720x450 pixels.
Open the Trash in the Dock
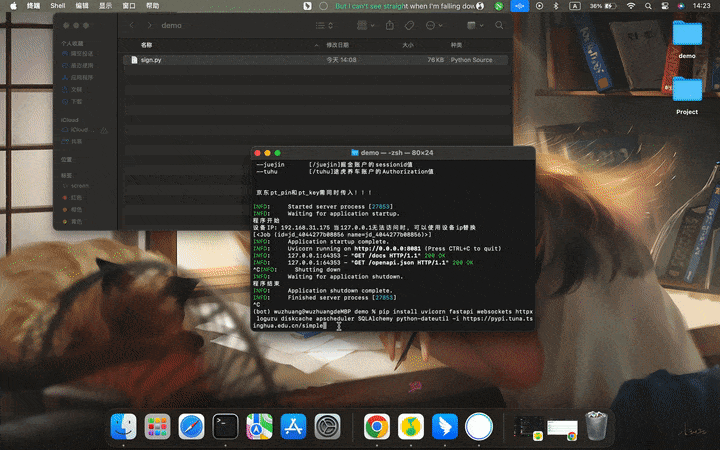tap(596, 427)
